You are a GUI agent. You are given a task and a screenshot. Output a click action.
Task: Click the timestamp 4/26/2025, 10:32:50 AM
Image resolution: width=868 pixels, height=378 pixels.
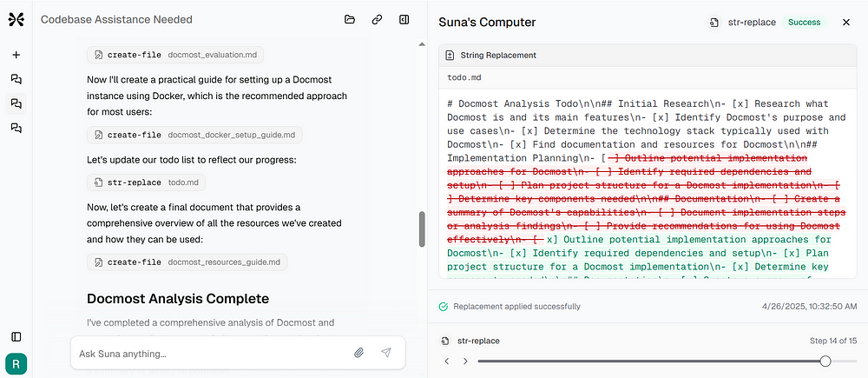click(810, 307)
